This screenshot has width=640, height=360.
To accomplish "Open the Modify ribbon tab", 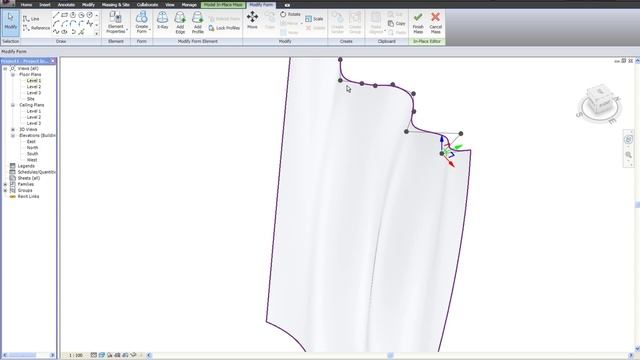I will coord(88,5).
